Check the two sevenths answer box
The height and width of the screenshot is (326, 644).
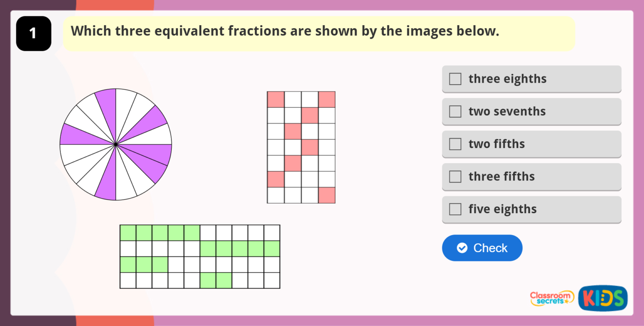click(455, 111)
